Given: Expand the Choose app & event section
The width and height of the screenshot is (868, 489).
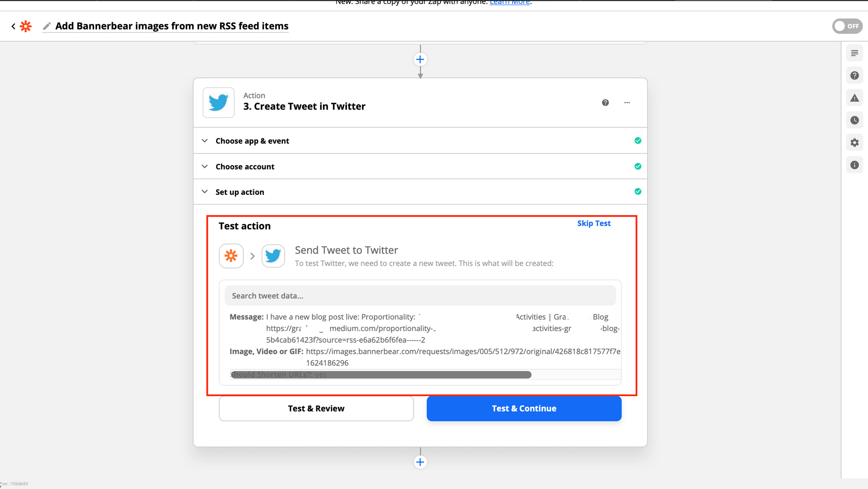Looking at the screenshot, I should click(420, 141).
